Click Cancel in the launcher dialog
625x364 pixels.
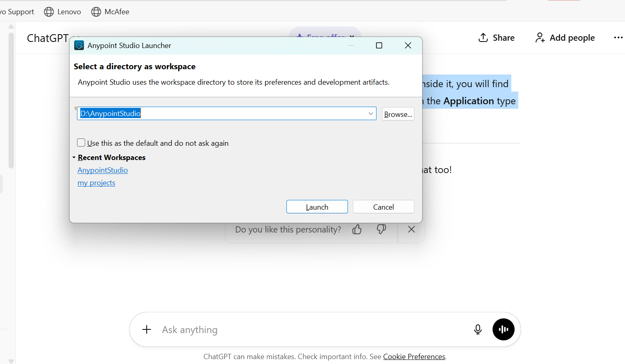(x=383, y=207)
